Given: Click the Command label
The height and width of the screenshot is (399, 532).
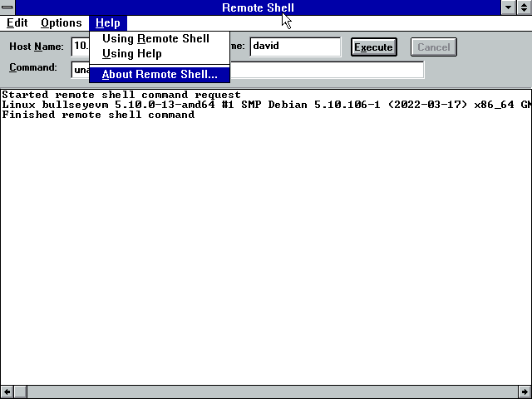Looking at the screenshot, I should pos(33,67).
